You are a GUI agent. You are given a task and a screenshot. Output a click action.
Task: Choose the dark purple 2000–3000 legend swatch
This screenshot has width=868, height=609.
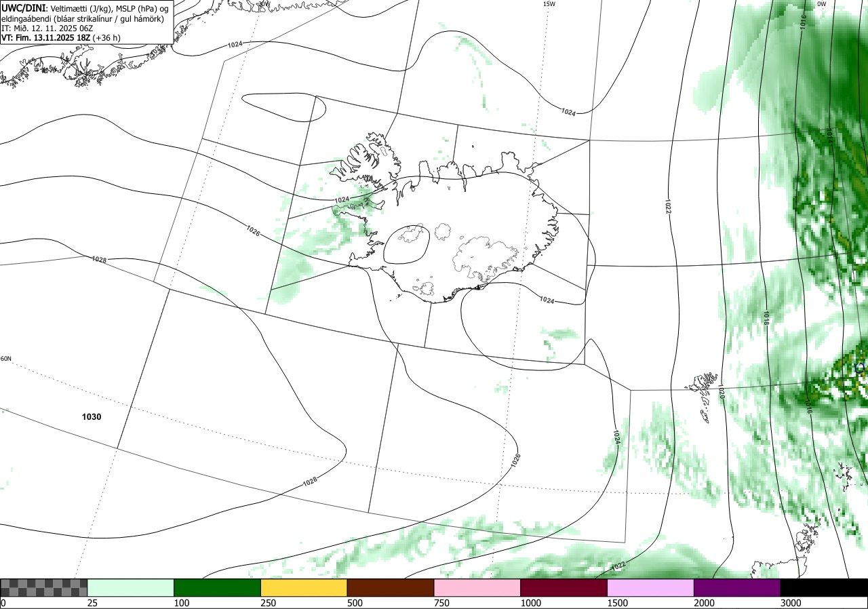737,587
